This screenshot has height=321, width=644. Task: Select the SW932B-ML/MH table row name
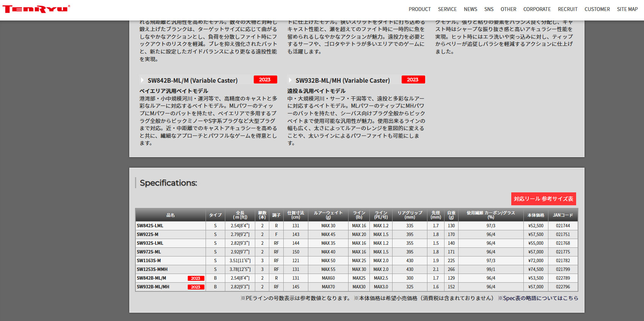point(153,287)
